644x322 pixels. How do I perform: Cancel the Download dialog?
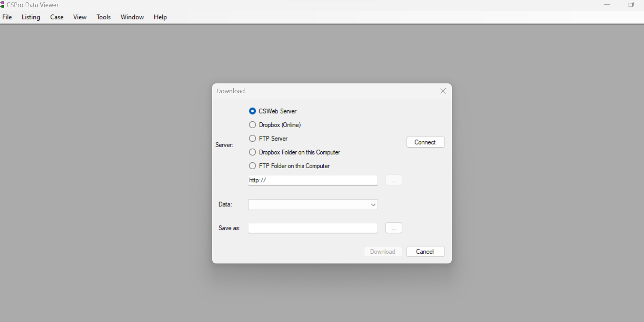pos(425,252)
